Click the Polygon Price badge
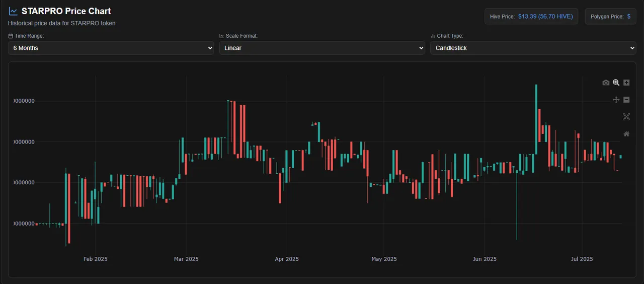The width and height of the screenshot is (644, 284). pos(610,17)
